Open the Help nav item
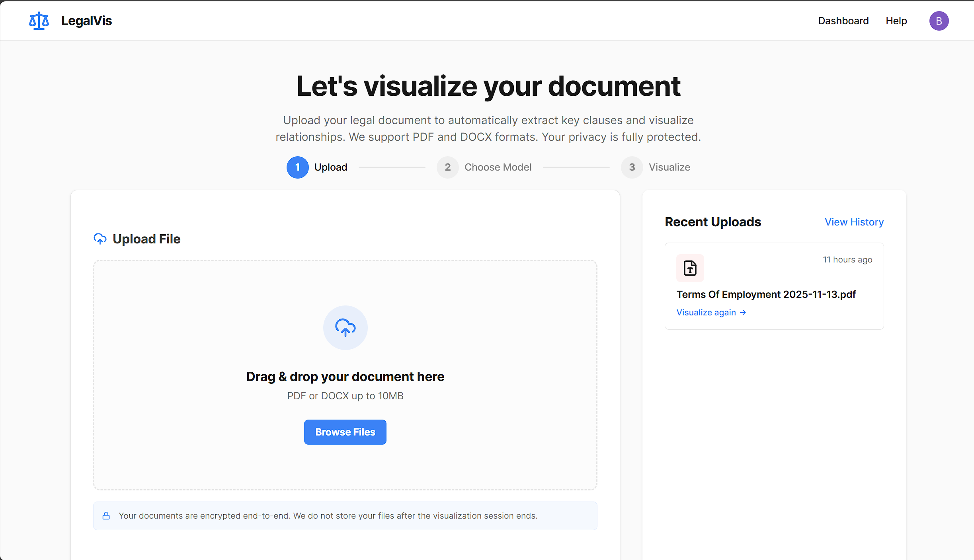Screen dimensions: 974x560 point(896,21)
